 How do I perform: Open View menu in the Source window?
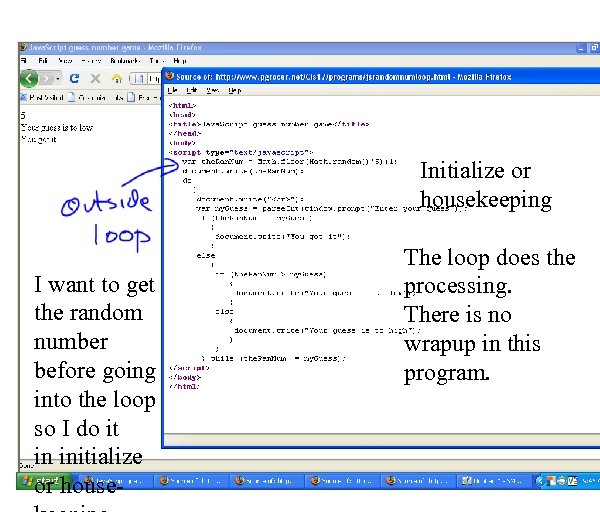[x=212, y=90]
